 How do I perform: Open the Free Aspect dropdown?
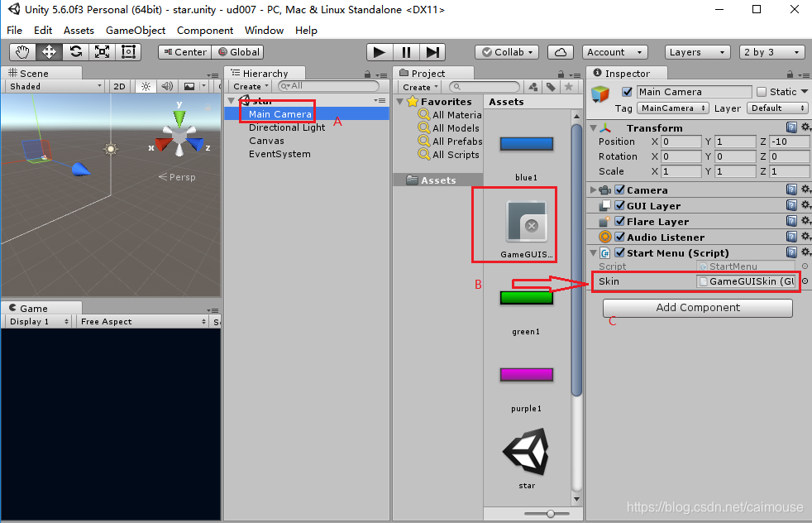point(143,321)
